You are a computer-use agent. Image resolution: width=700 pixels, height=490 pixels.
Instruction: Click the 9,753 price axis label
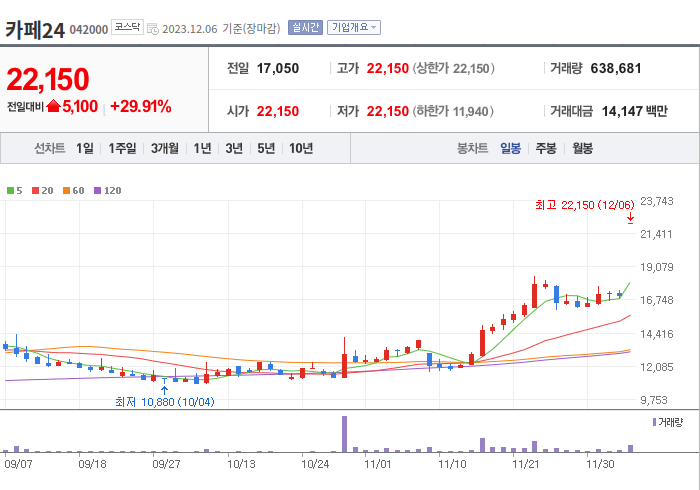(654, 400)
